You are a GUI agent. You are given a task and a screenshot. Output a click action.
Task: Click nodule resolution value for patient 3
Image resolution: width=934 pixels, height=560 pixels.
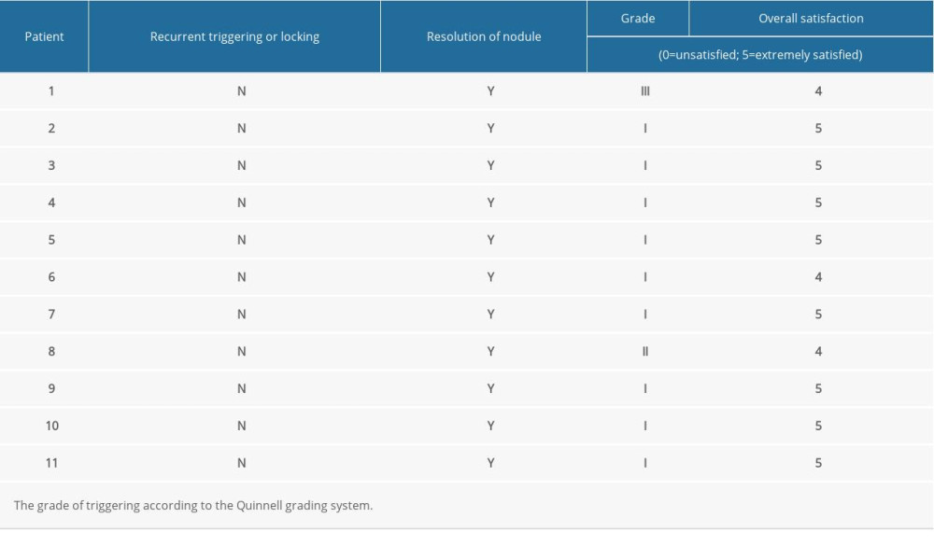coord(490,166)
